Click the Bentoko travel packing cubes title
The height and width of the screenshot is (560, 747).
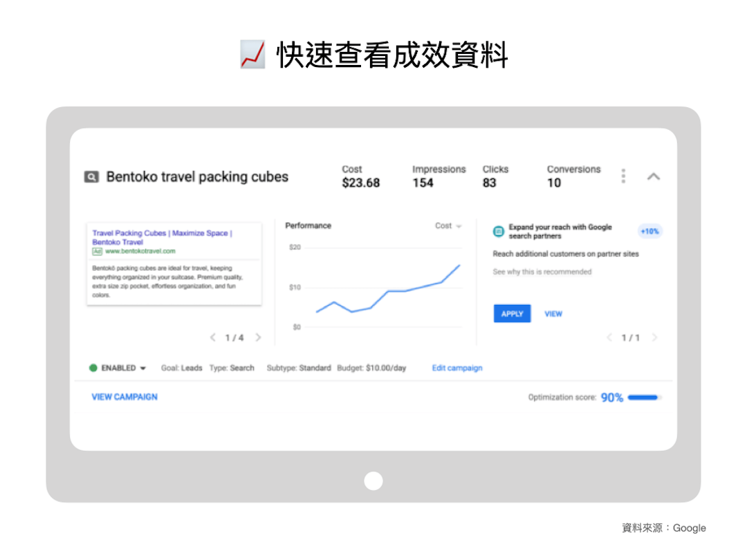[x=197, y=177]
